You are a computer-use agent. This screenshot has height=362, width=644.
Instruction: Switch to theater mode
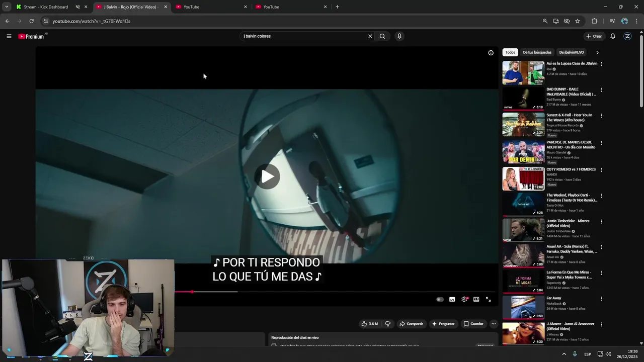pos(476,300)
